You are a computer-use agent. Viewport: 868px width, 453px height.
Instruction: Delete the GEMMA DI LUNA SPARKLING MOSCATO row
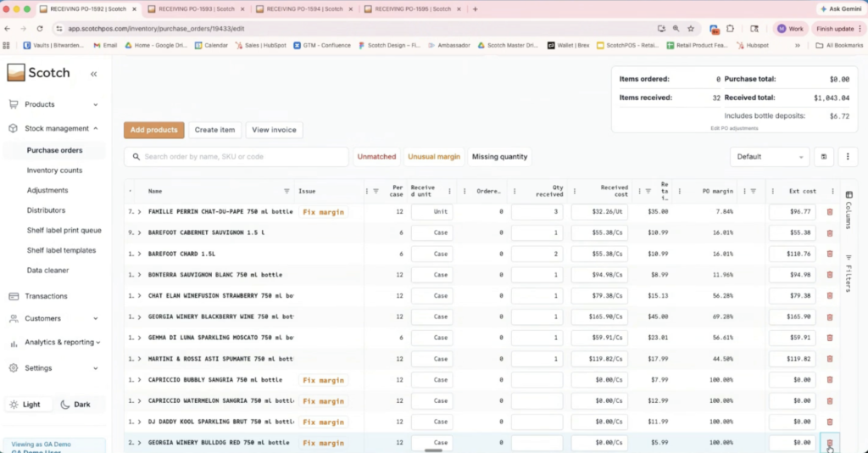click(829, 338)
